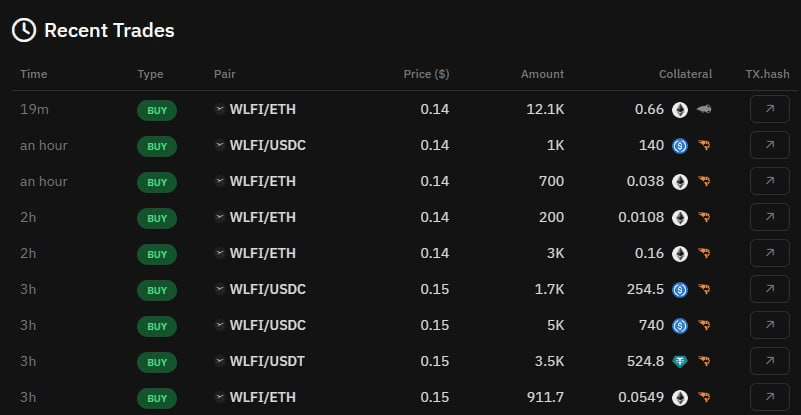Click the Tether icon next to 524.8
This screenshot has width=801, height=415.
click(x=679, y=362)
